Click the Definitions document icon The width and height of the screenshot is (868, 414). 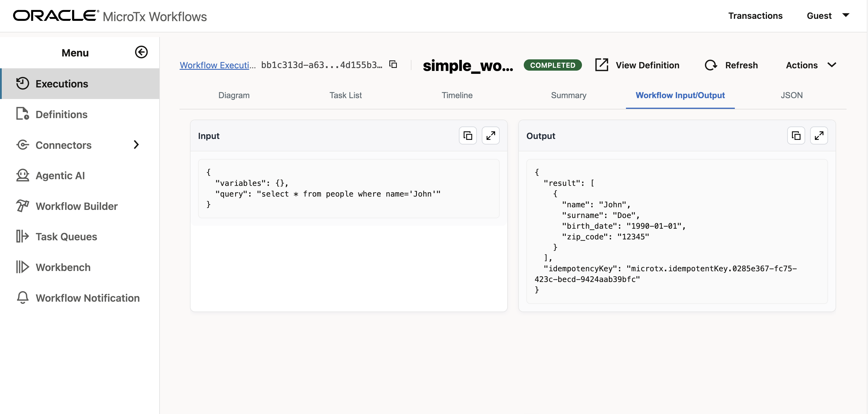(23, 114)
